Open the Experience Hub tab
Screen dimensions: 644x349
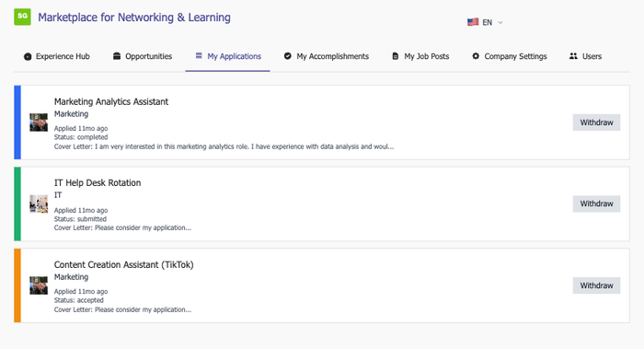click(x=57, y=56)
